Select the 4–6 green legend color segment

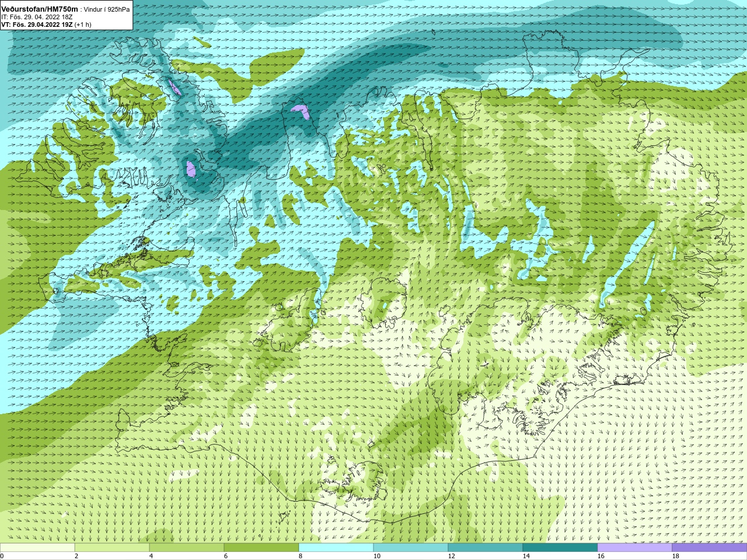187,548
